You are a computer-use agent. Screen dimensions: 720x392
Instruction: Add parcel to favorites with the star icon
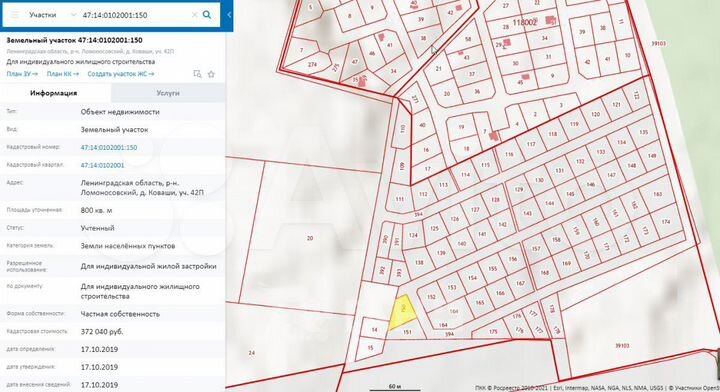[x=211, y=74]
